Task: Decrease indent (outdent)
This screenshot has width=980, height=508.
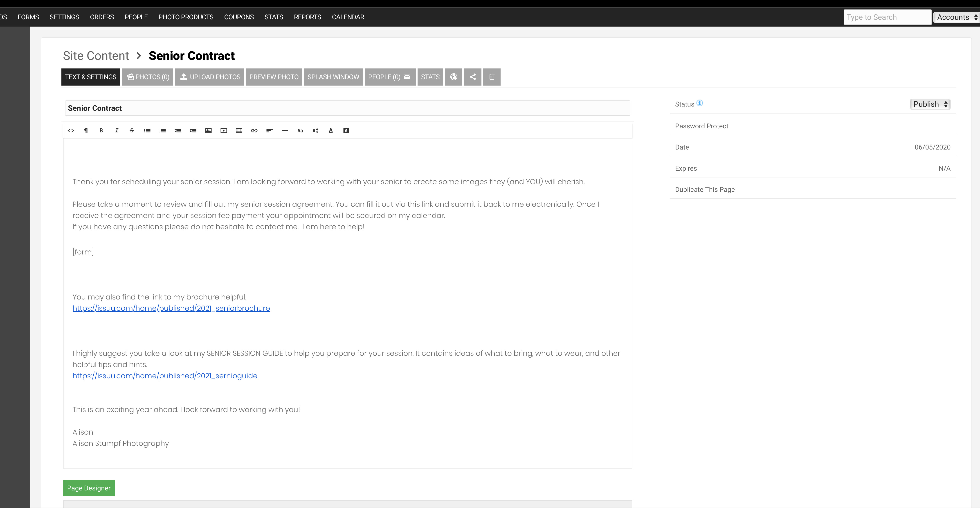Action: [x=178, y=131]
